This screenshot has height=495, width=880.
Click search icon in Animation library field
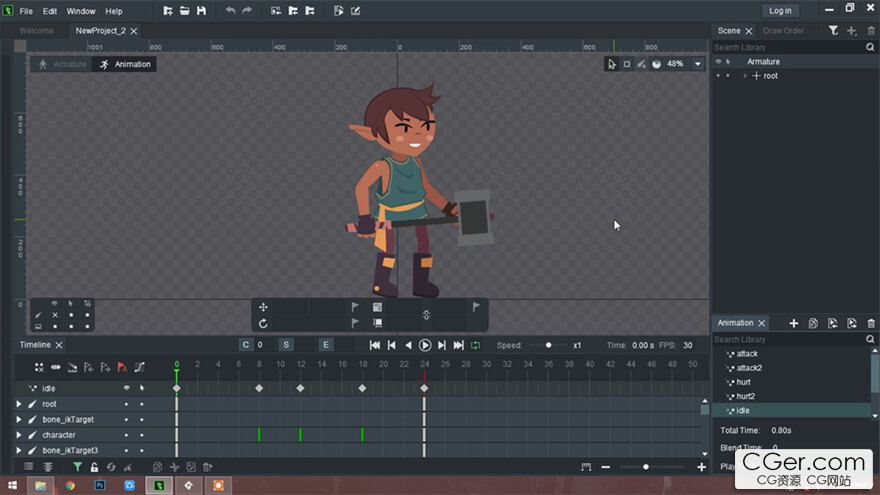(x=870, y=340)
